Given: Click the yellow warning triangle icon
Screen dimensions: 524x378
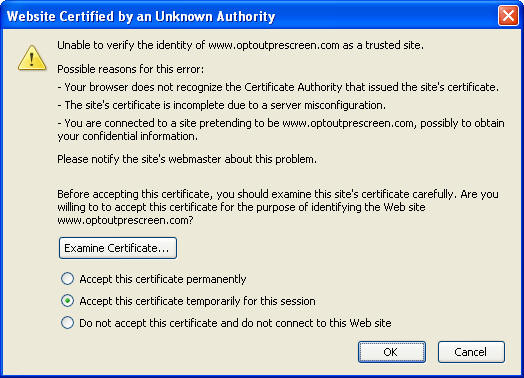Looking at the screenshot, I should pyautogui.click(x=32, y=58).
